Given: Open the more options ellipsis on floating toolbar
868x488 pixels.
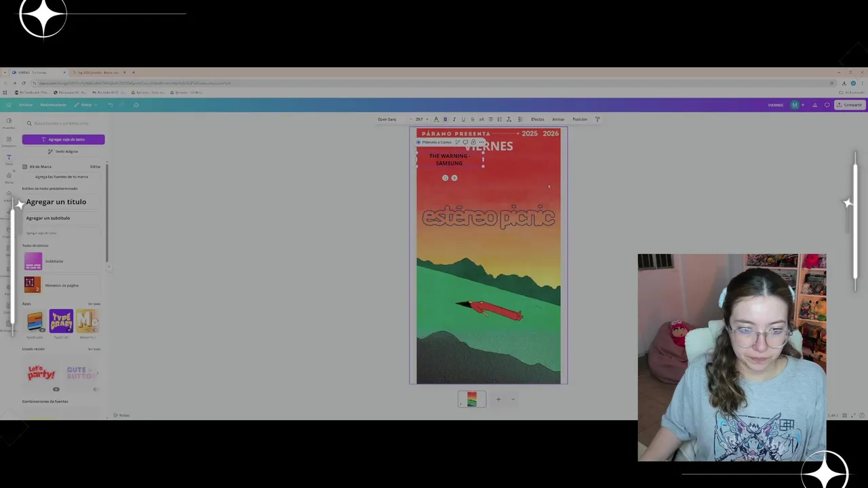Looking at the screenshot, I should tap(481, 142).
